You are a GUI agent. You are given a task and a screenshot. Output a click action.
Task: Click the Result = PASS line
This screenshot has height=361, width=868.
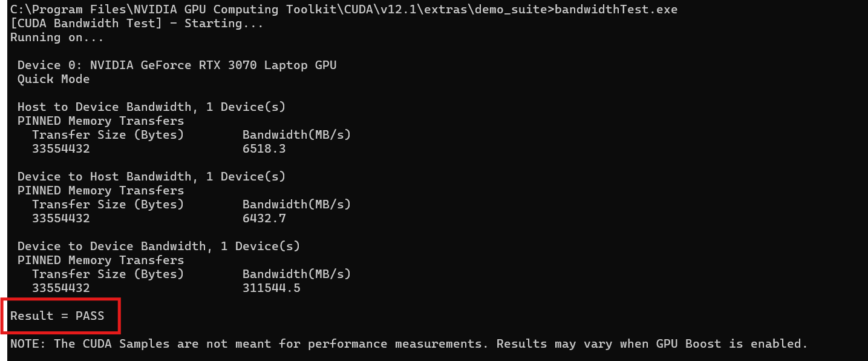(57, 316)
